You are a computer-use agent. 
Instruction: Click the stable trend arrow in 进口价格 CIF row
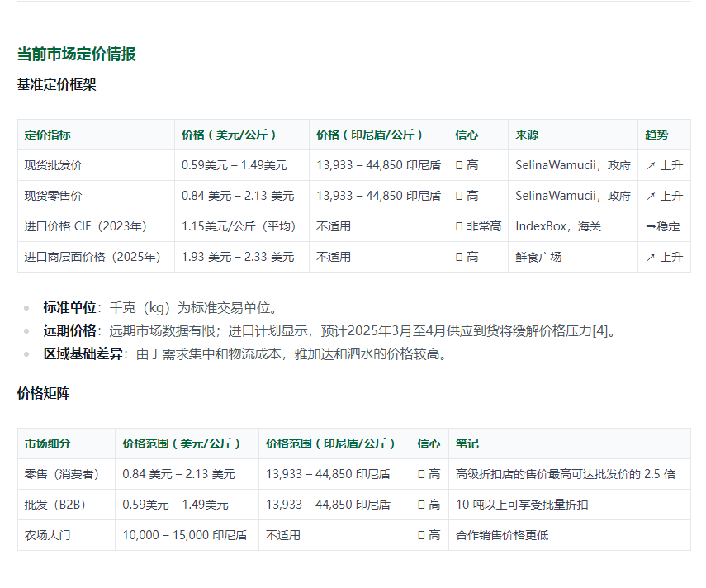[x=651, y=226]
